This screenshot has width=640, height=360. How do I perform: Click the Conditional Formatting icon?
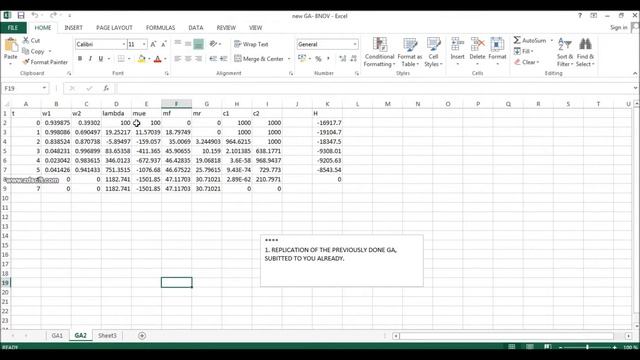(380, 44)
